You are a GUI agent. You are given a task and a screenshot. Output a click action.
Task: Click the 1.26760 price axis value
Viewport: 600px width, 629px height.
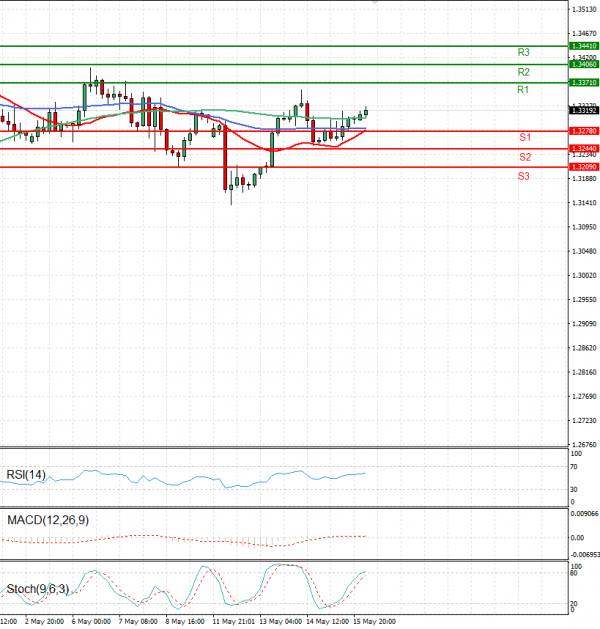pos(584,445)
